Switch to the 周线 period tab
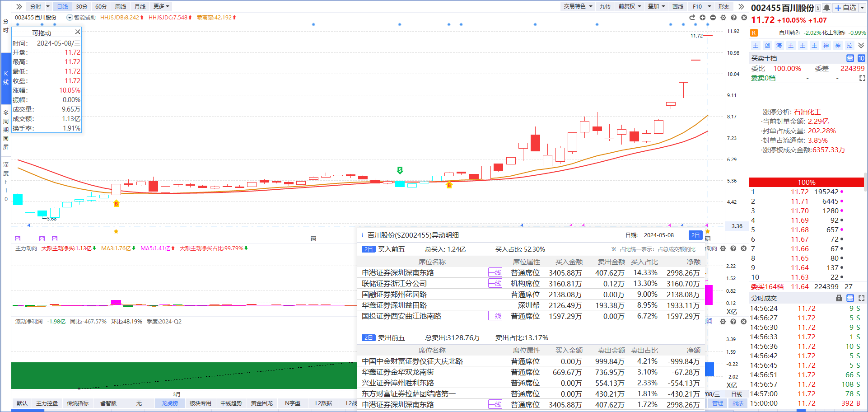The image size is (868, 412). click(x=121, y=6)
